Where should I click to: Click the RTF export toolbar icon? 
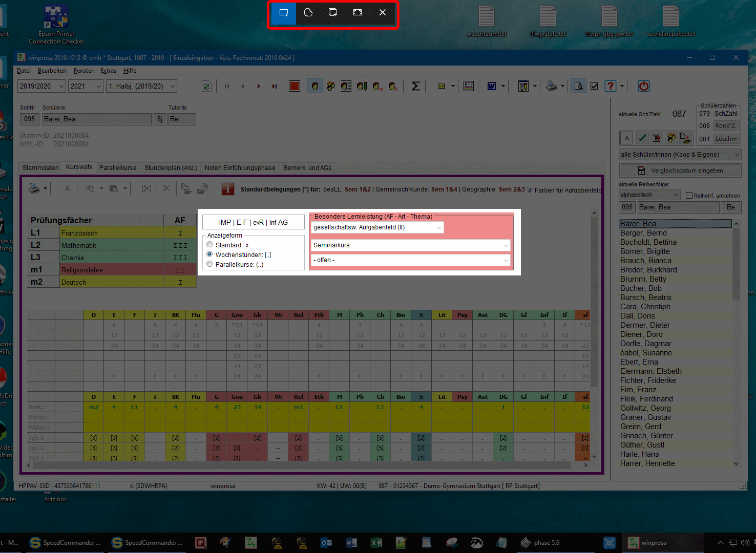469,86
